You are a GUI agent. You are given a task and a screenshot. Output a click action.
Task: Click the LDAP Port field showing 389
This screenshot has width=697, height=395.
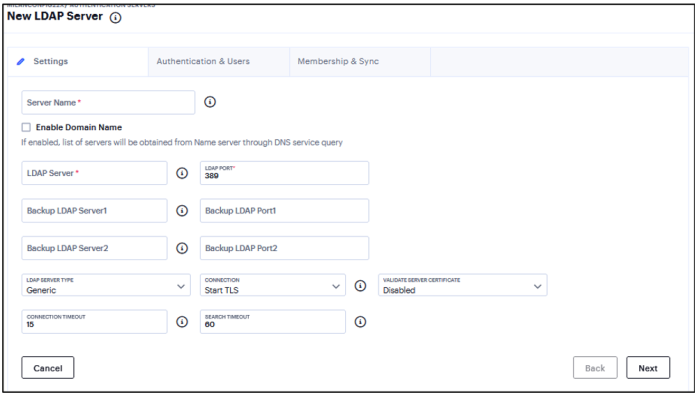284,173
